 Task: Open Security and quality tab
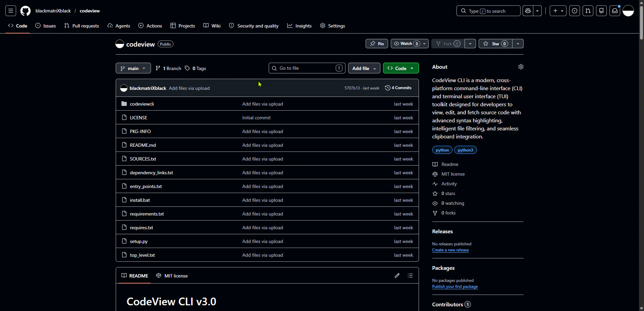[254, 26]
